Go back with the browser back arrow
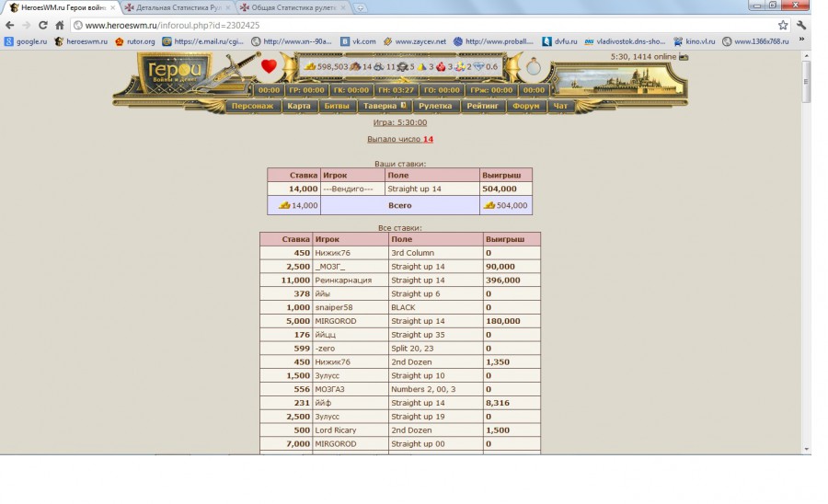The height and width of the screenshot is (504, 828). pos(9,25)
